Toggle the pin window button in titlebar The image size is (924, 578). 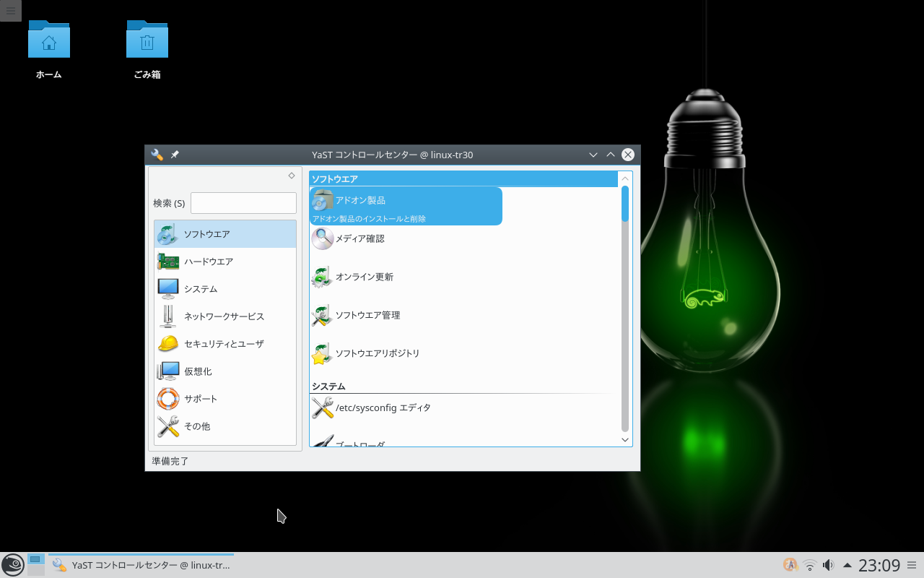[175, 155]
